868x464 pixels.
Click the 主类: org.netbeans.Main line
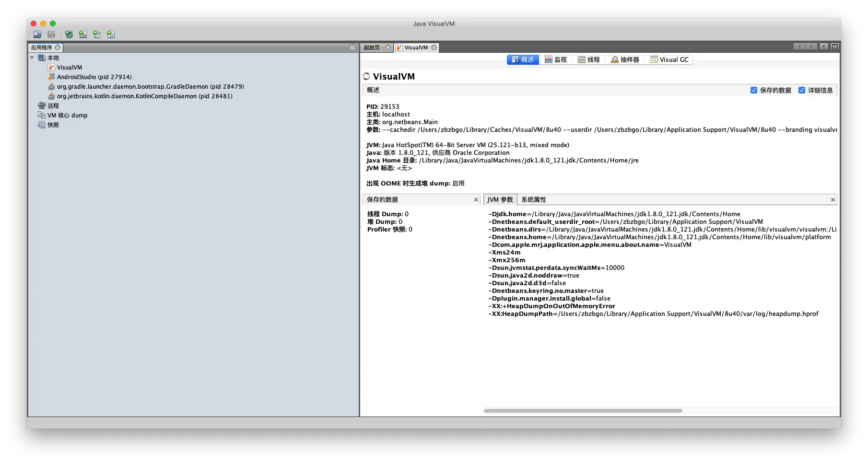(x=402, y=122)
